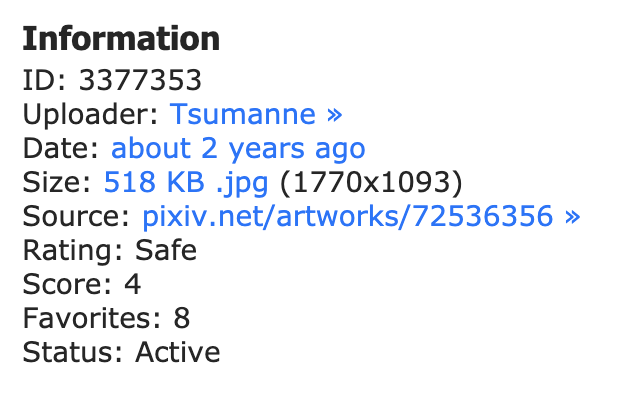The image size is (622, 394).
Task: Click the Information heading
Action: (x=121, y=38)
